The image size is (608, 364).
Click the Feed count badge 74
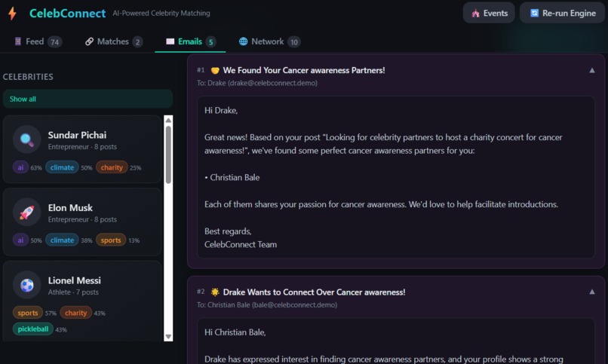click(54, 41)
